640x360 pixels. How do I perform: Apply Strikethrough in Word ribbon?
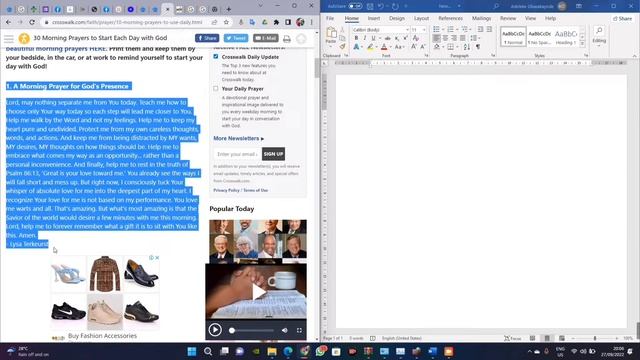point(388,38)
